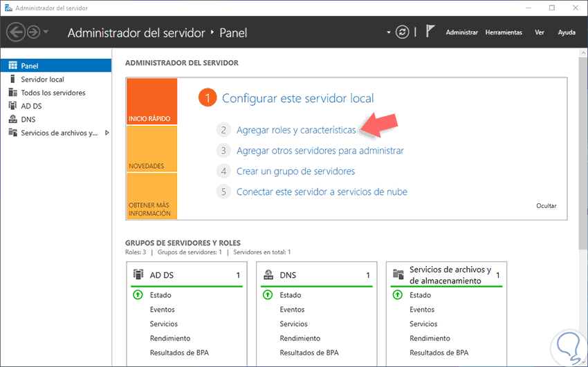The width and height of the screenshot is (588, 367).
Task: Open Rendimiento in DNS tile
Action: [300, 338]
